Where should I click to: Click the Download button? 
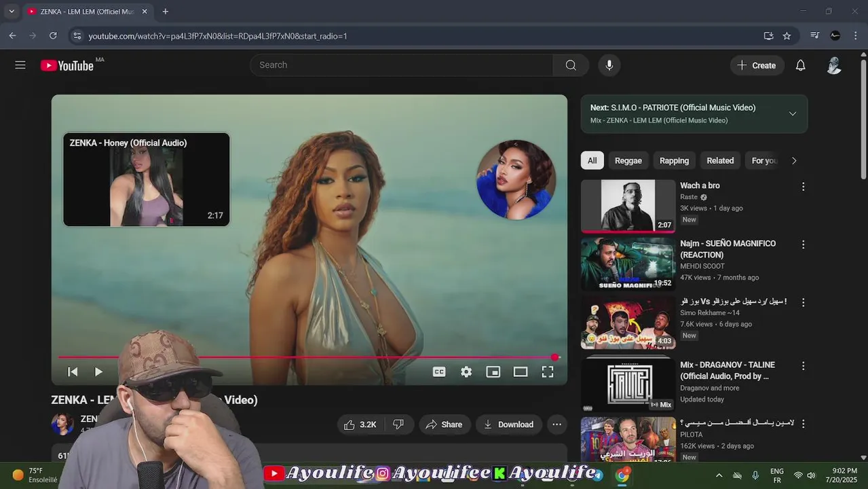508,424
